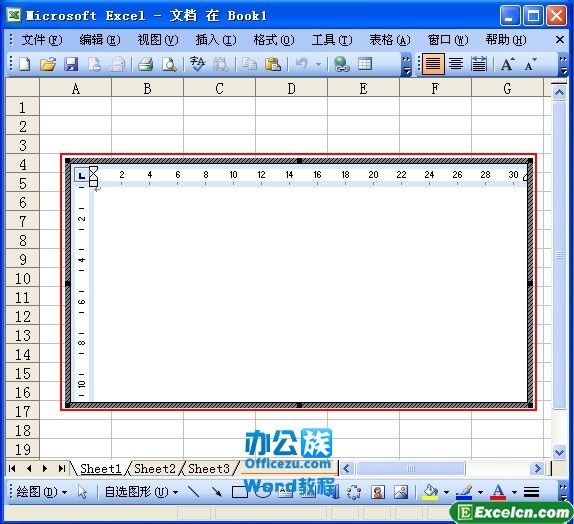Select the Rectangle drawing tool
Screen dimensions: 574x524
(239, 492)
